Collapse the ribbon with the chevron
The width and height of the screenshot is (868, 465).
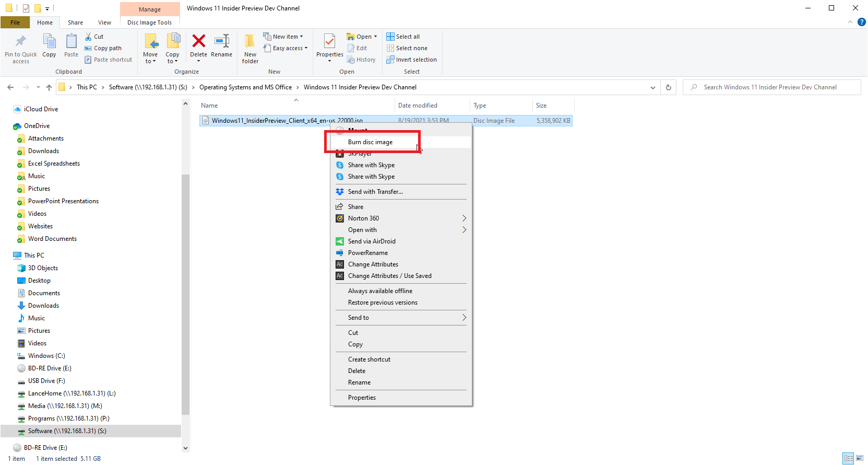850,22
